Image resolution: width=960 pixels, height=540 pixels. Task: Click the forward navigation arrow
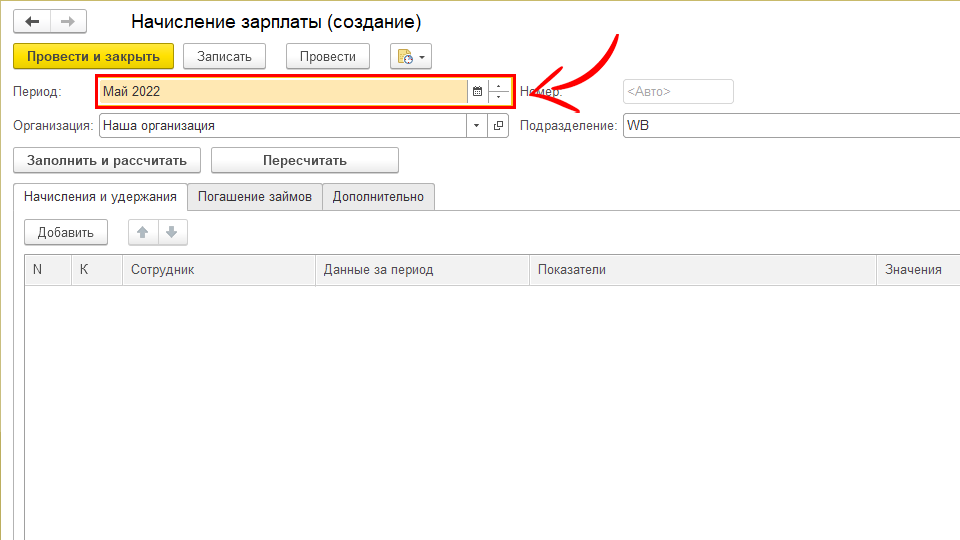coord(68,21)
